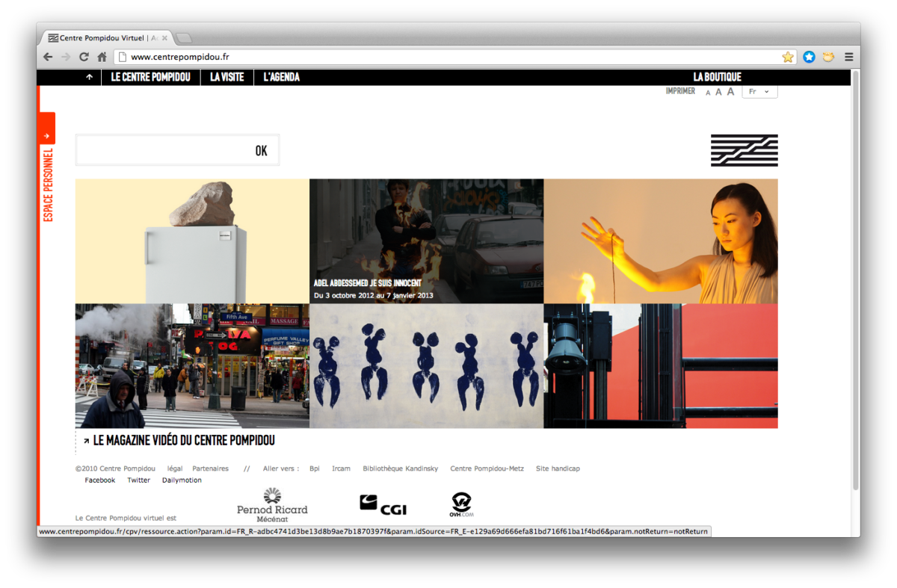Close the Centre Pompidou Virtuel tab
The image size is (897, 588).
pos(164,37)
